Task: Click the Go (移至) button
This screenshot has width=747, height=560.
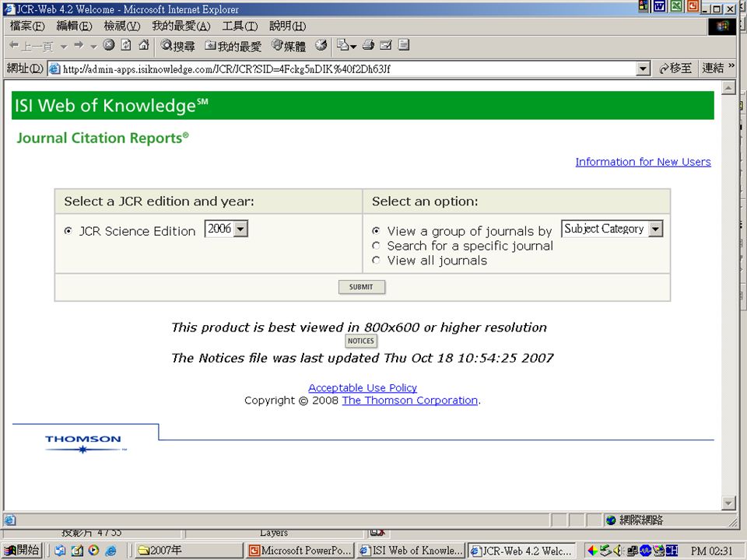Action: point(675,68)
